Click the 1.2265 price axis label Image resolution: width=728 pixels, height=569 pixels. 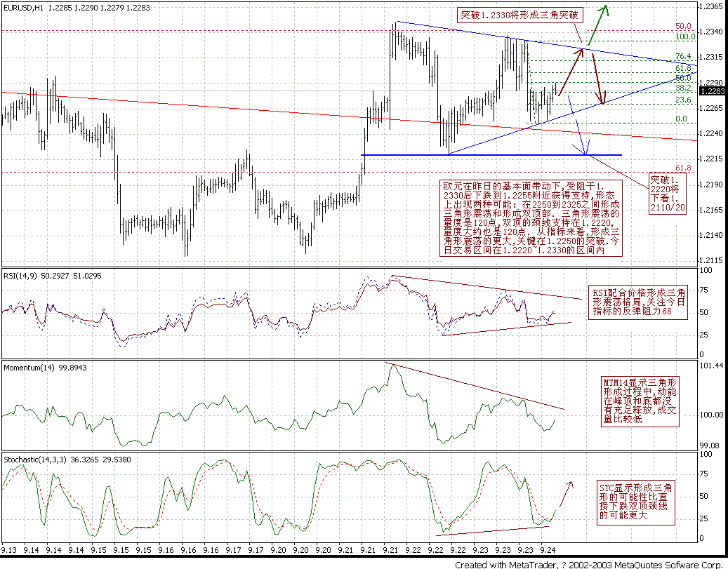[711, 108]
